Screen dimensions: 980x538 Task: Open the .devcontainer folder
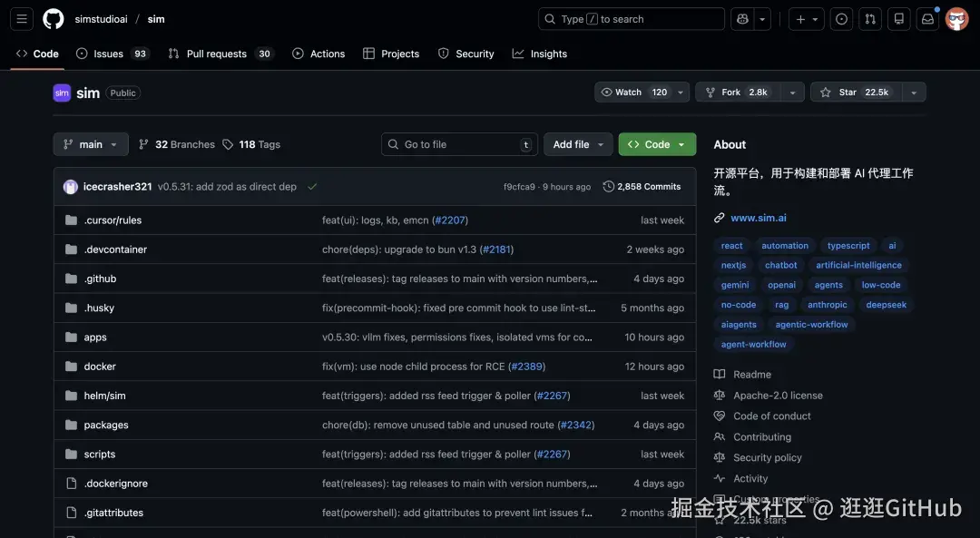pyautogui.click(x=115, y=249)
